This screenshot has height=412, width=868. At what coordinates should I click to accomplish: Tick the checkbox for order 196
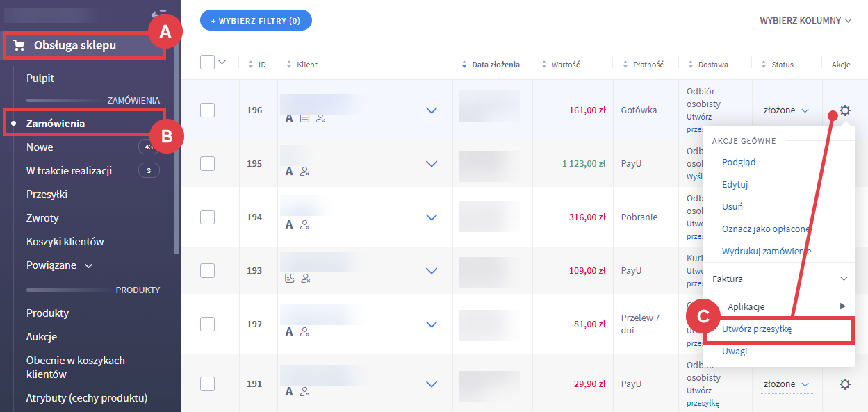pyautogui.click(x=207, y=110)
